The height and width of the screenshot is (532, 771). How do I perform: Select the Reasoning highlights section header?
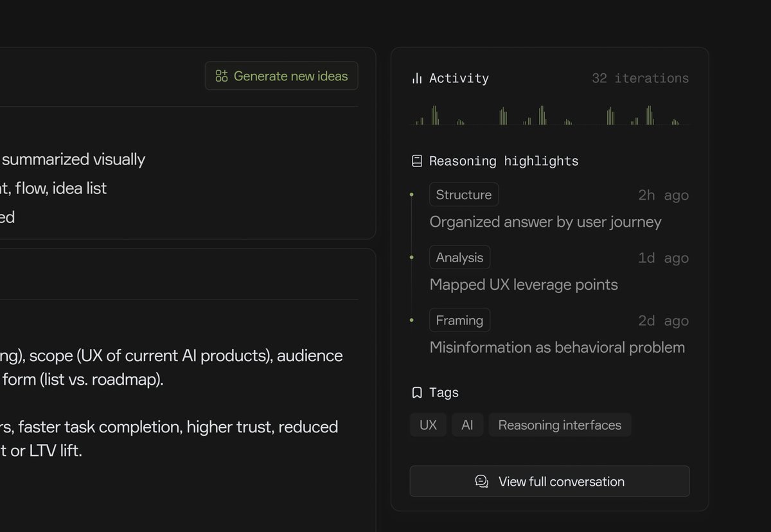(503, 161)
